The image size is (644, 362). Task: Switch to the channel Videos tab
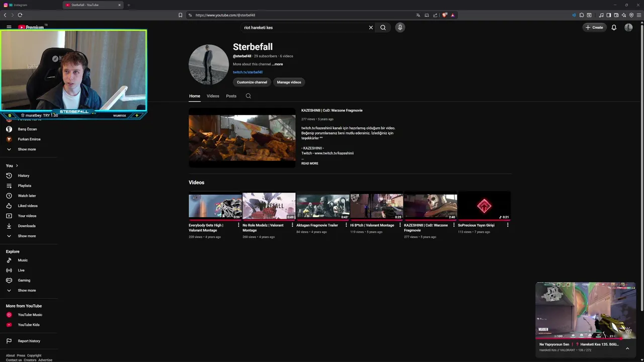click(213, 96)
